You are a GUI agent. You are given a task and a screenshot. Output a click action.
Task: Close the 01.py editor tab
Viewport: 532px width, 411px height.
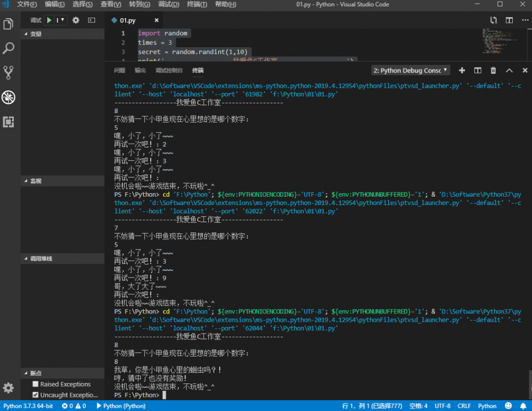click(x=156, y=20)
